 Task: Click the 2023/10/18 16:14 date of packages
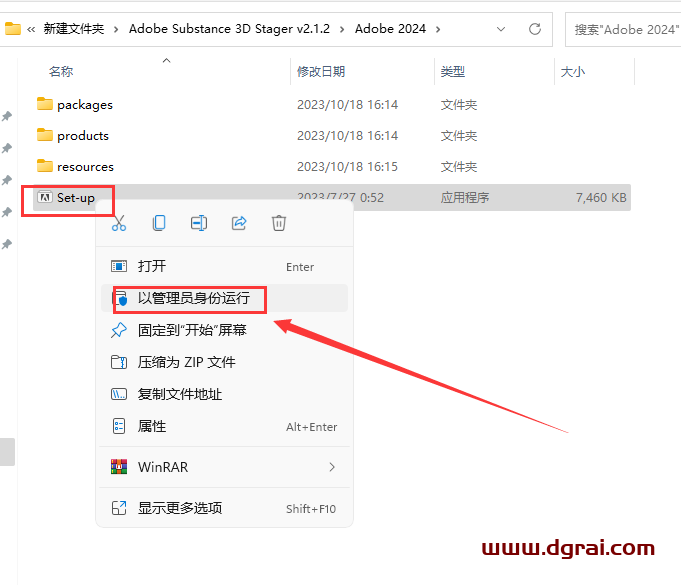click(347, 105)
